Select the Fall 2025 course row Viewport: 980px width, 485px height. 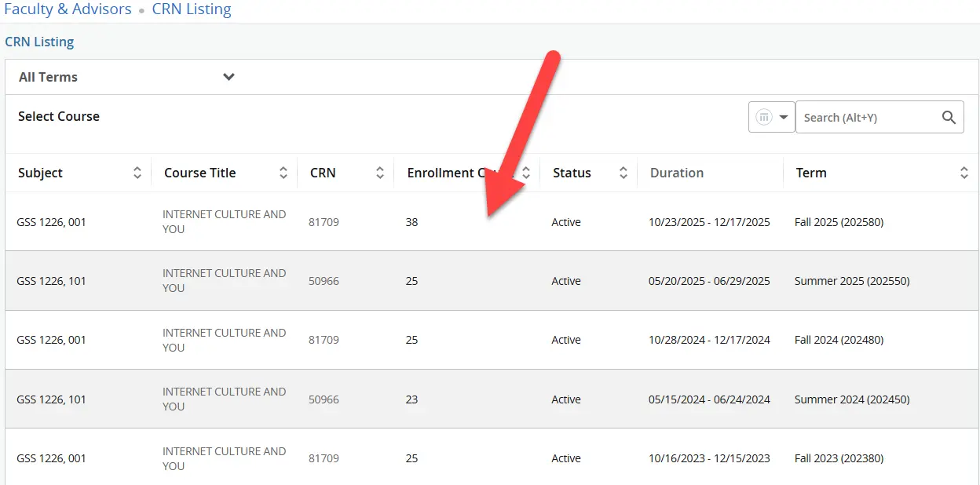(471, 221)
